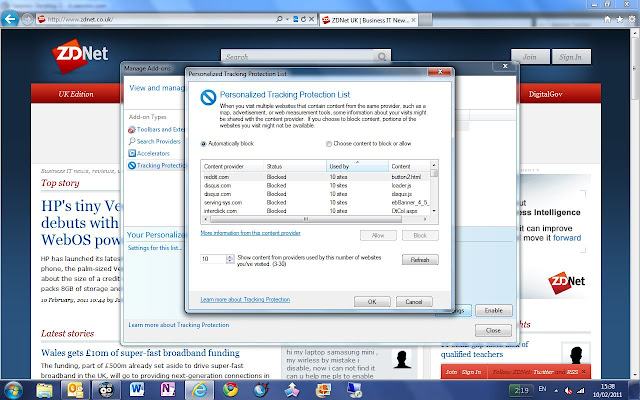This screenshot has height=400, width=640.
Task: Open the UK Edition menu item
Action: click(x=76, y=94)
